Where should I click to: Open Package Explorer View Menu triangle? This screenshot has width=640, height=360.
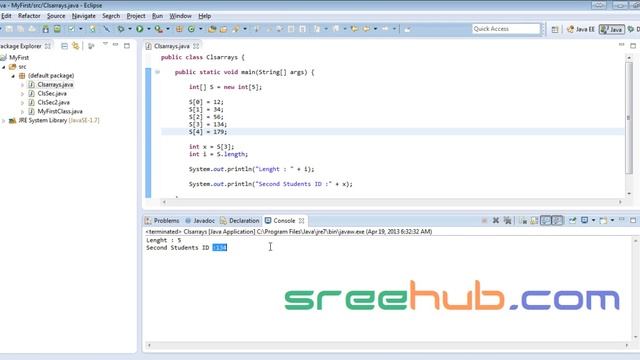point(105,44)
